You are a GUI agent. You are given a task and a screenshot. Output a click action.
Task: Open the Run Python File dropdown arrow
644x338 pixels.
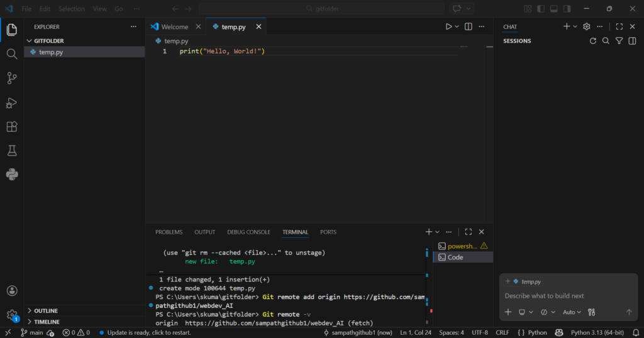[457, 26]
